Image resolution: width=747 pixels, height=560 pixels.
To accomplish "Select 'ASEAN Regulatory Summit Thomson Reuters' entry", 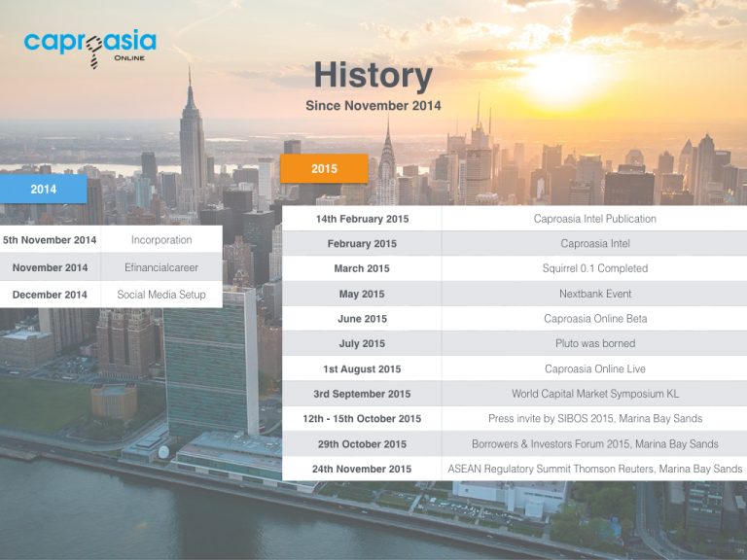I will pos(594,469).
